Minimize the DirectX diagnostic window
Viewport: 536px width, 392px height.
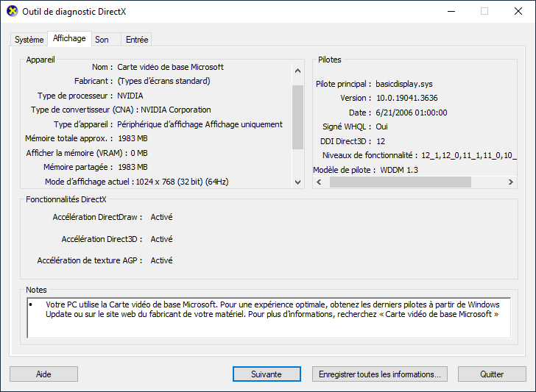pyautogui.click(x=451, y=11)
